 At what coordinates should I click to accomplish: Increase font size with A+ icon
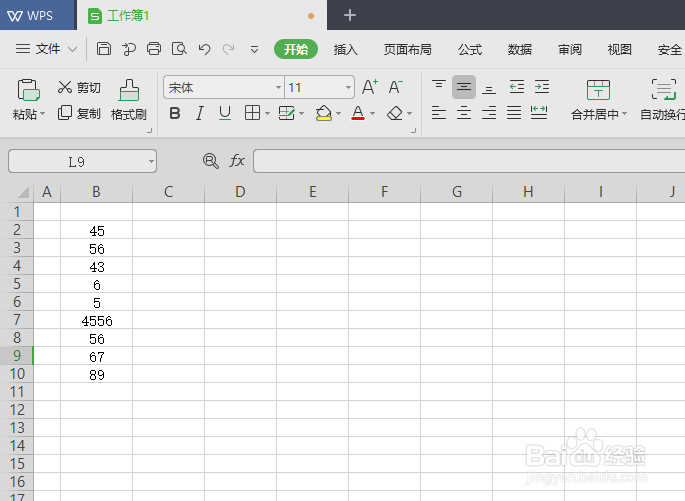click(x=370, y=87)
